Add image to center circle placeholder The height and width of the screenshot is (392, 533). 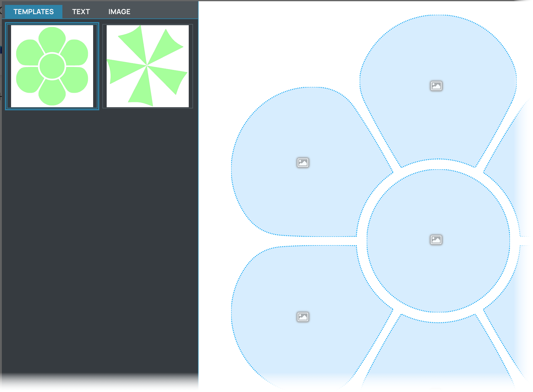(436, 240)
